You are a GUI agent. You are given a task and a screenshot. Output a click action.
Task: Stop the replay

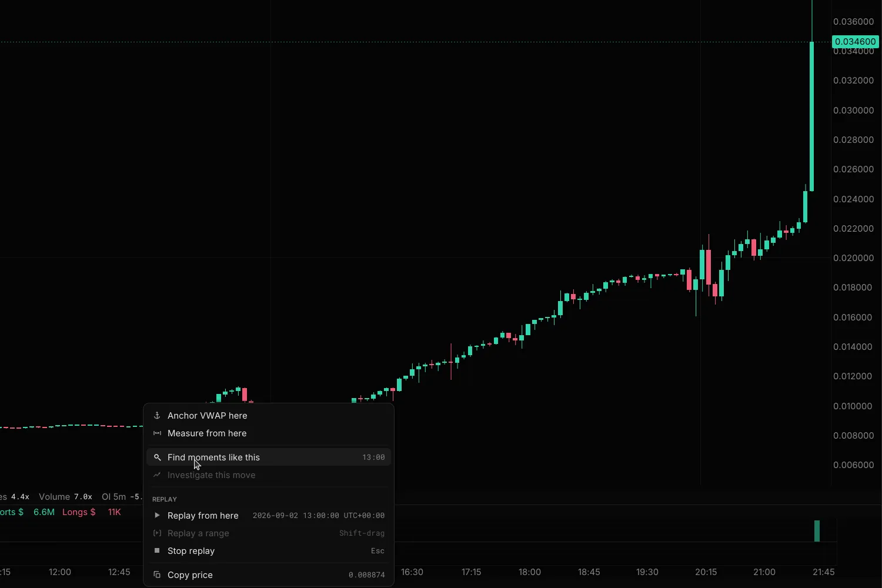point(269,551)
